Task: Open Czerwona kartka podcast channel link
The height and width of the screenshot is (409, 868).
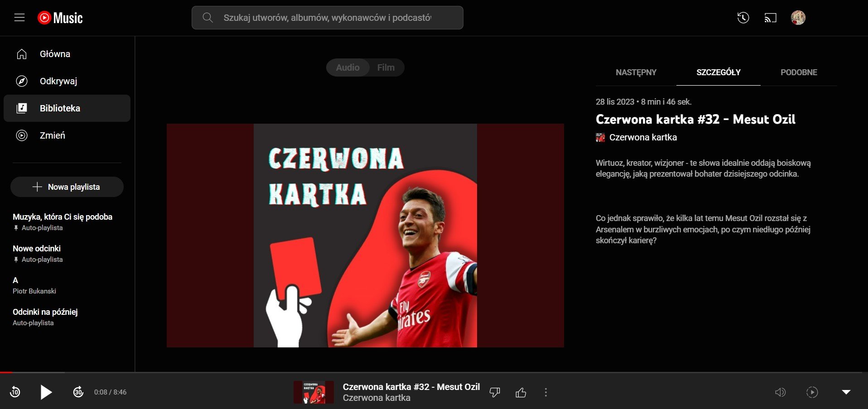Action: click(643, 137)
